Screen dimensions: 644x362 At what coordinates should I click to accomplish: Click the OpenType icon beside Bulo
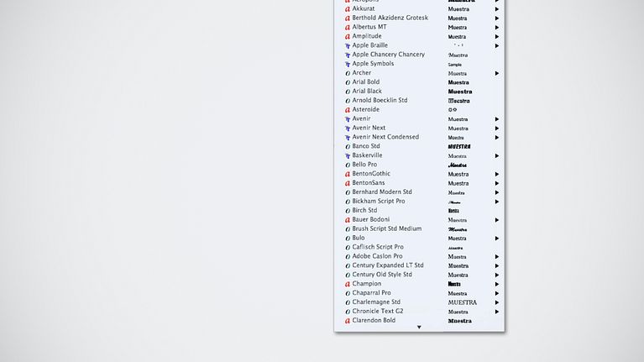click(x=348, y=239)
